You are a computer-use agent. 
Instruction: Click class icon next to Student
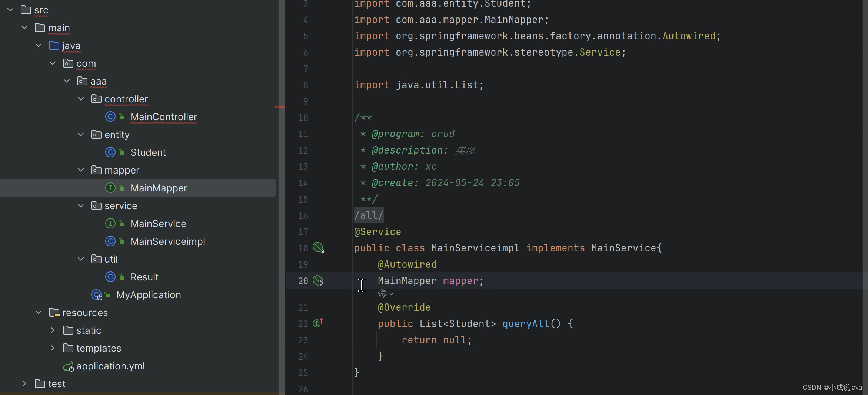110,152
